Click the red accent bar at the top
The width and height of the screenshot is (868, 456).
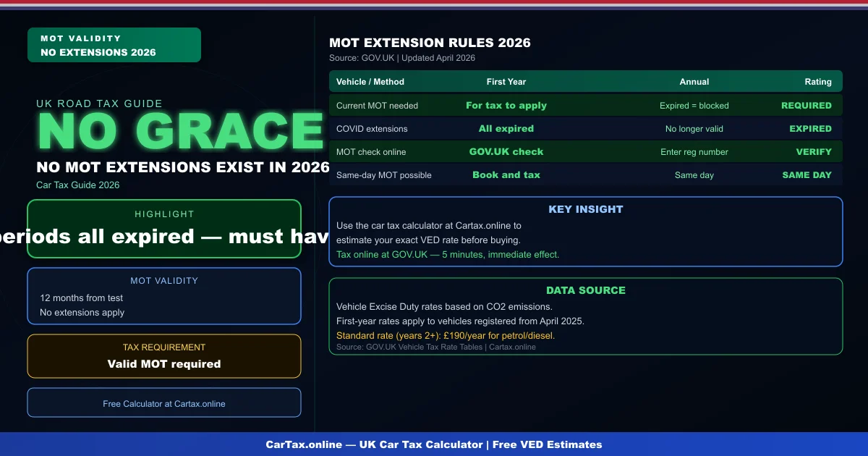pos(434,2)
